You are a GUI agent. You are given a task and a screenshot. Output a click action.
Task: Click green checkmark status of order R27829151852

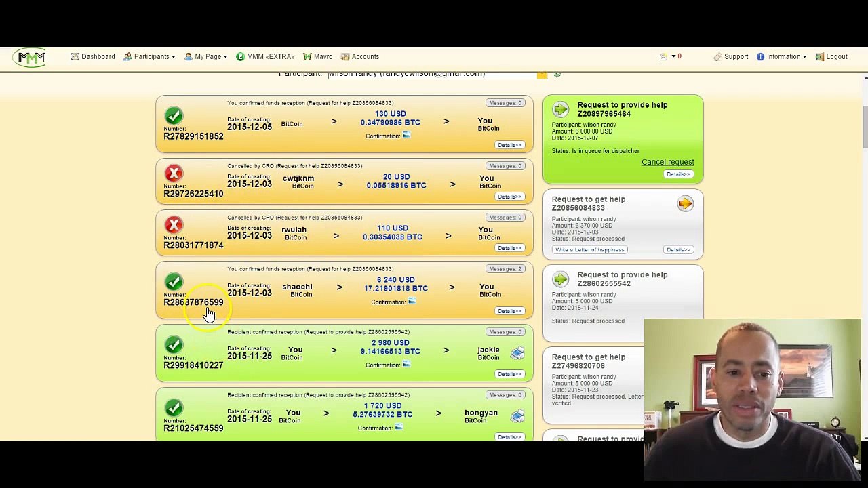174,116
